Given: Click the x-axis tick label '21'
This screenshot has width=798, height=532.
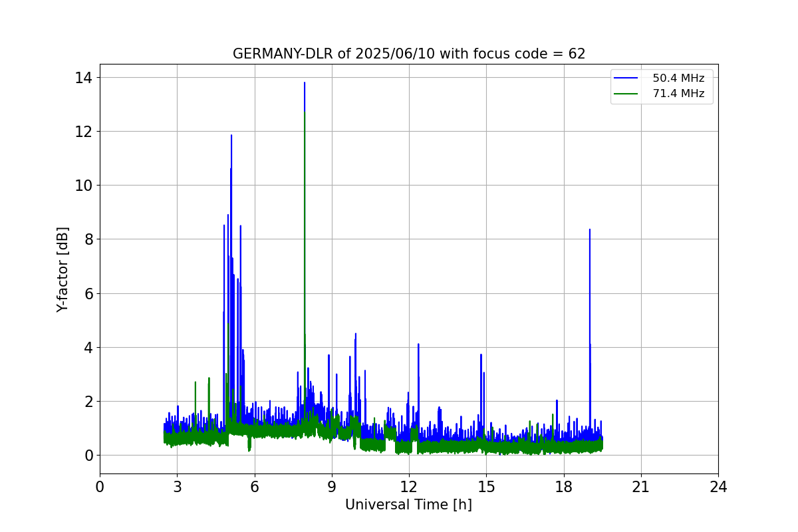Looking at the screenshot, I should click(641, 487).
